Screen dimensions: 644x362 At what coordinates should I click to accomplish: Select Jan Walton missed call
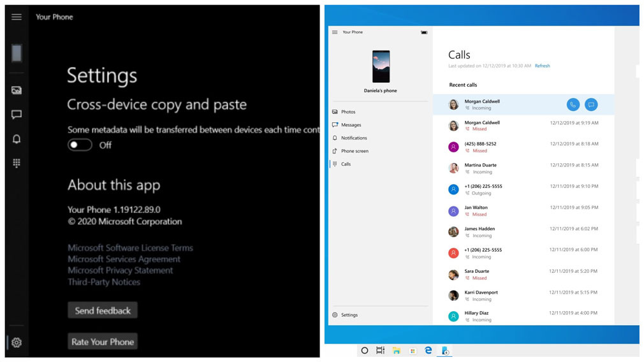523,210
